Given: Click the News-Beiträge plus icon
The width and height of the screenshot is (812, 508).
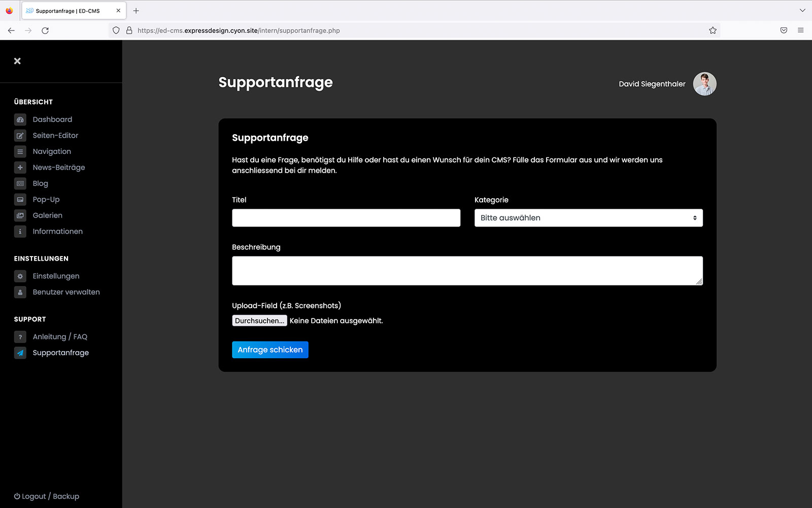Looking at the screenshot, I should click(20, 168).
